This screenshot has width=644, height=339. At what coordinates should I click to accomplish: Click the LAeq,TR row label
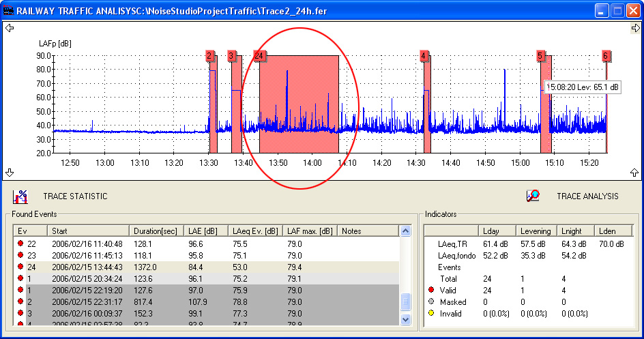pos(452,244)
